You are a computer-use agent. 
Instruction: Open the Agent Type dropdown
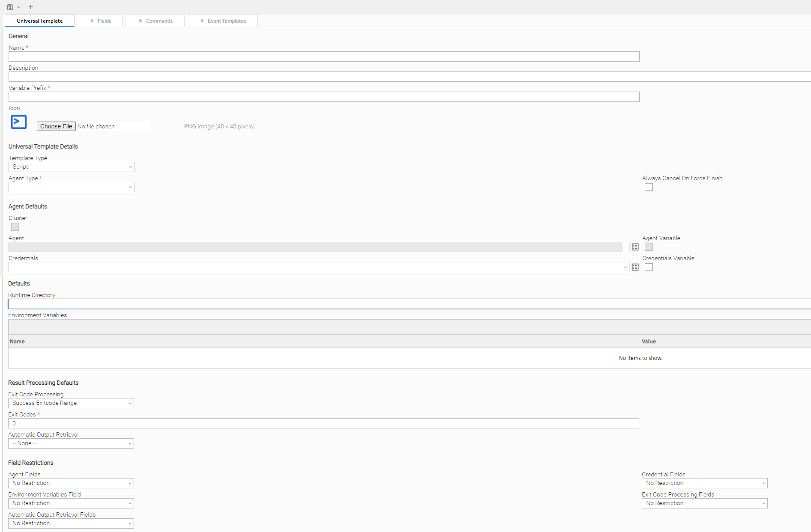point(71,187)
